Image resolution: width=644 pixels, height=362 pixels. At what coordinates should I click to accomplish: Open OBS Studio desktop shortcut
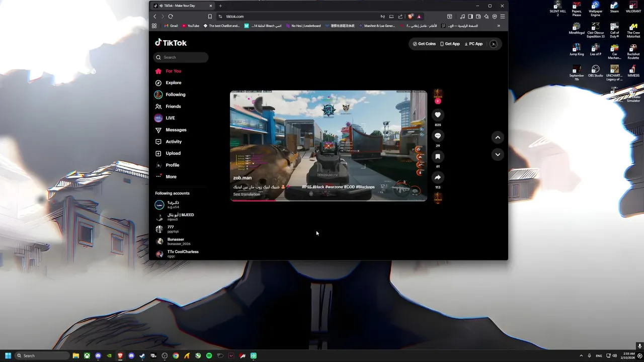click(595, 71)
